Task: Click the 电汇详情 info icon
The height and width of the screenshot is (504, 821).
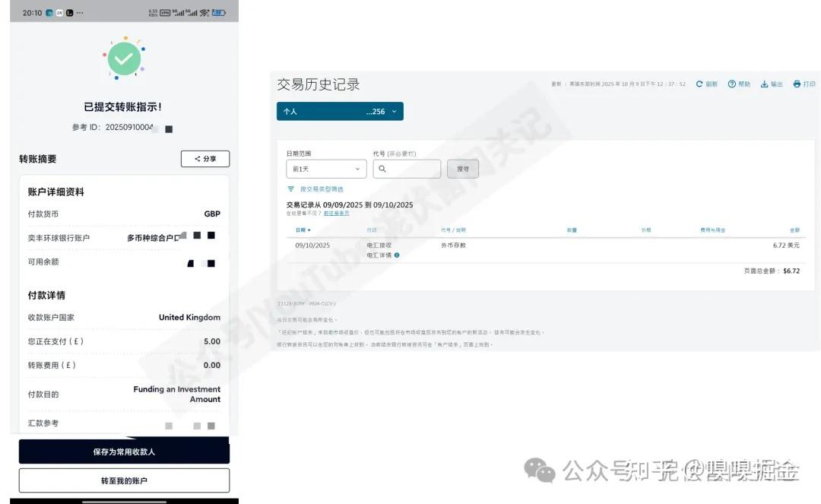Action: pyautogui.click(x=397, y=255)
